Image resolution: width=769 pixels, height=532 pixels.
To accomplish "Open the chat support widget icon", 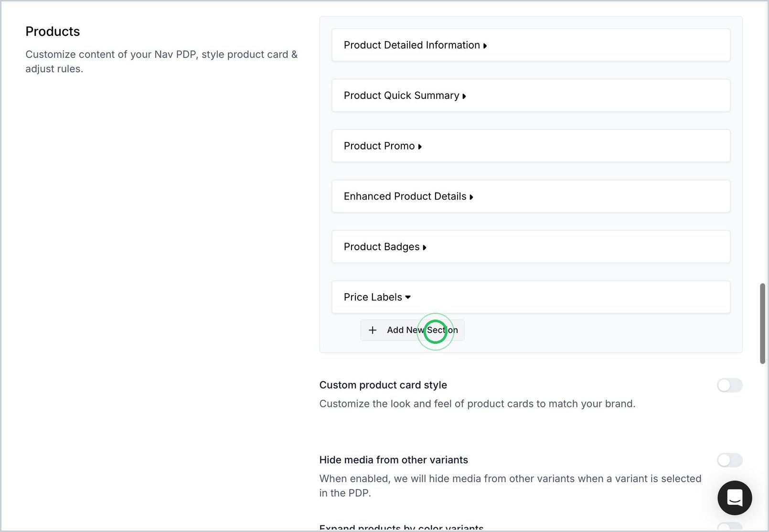I will pyautogui.click(x=735, y=498).
